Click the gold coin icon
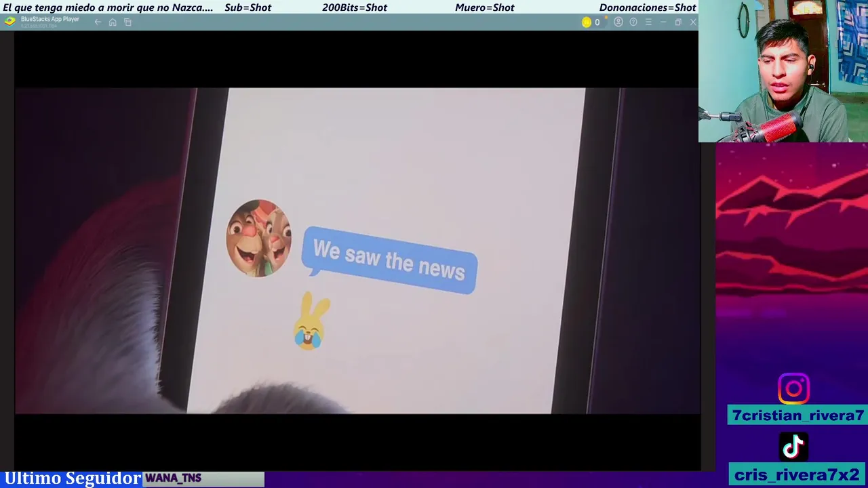The height and width of the screenshot is (488, 868). (x=587, y=22)
